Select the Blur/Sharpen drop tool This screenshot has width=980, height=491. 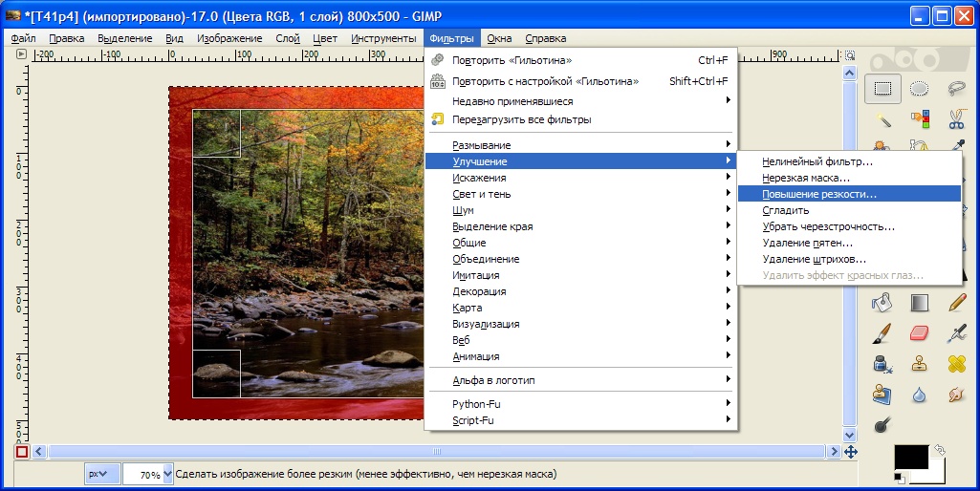pyautogui.click(x=920, y=395)
